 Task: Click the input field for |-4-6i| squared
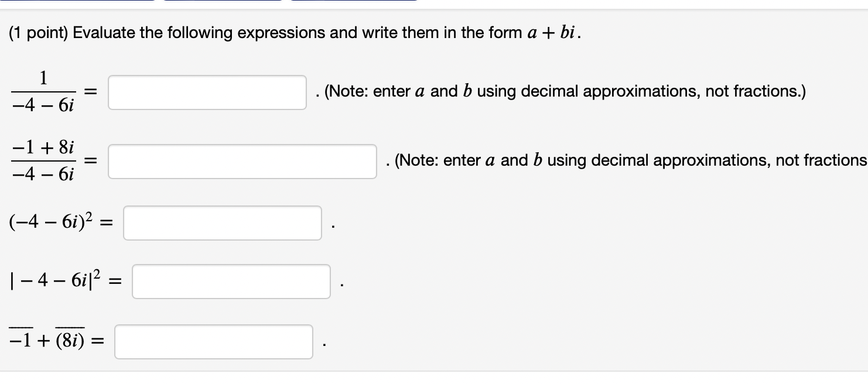pyautogui.click(x=231, y=282)
